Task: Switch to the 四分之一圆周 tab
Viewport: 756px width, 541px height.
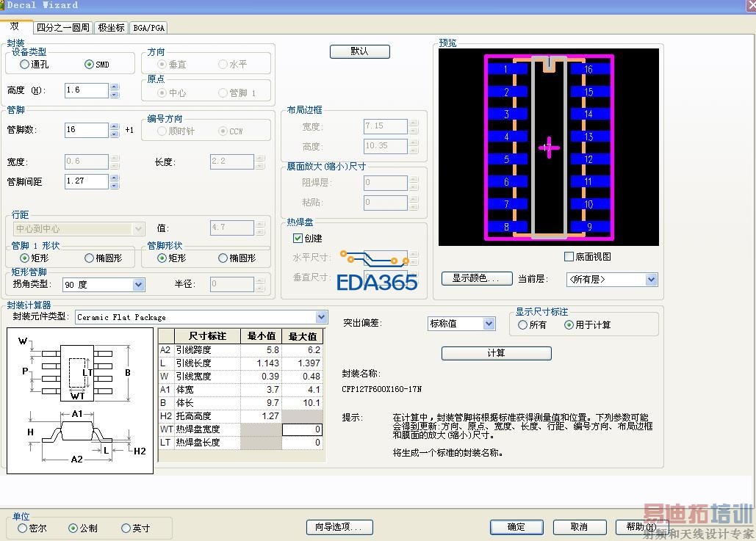Action: (63, 27)
